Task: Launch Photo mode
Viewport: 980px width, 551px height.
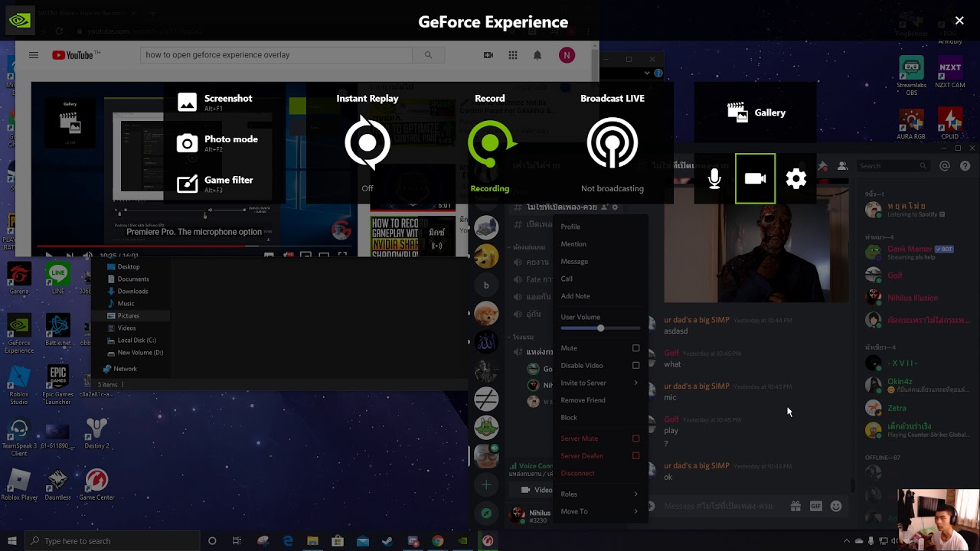Action: tap(217, 142)
